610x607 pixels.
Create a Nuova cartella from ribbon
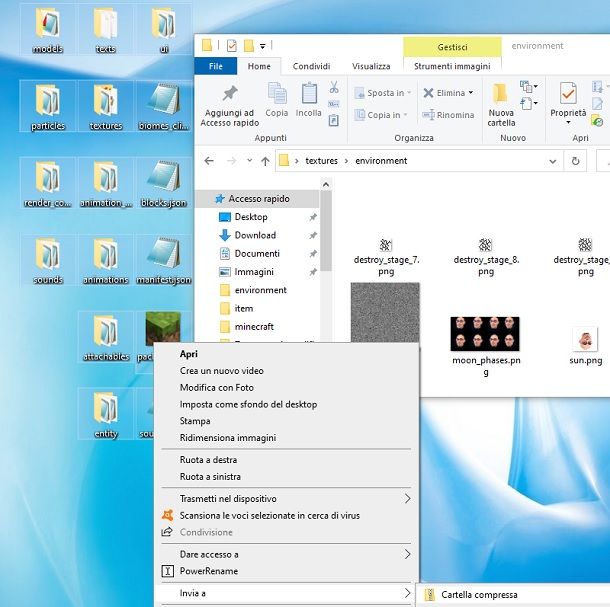coord(501,105)
